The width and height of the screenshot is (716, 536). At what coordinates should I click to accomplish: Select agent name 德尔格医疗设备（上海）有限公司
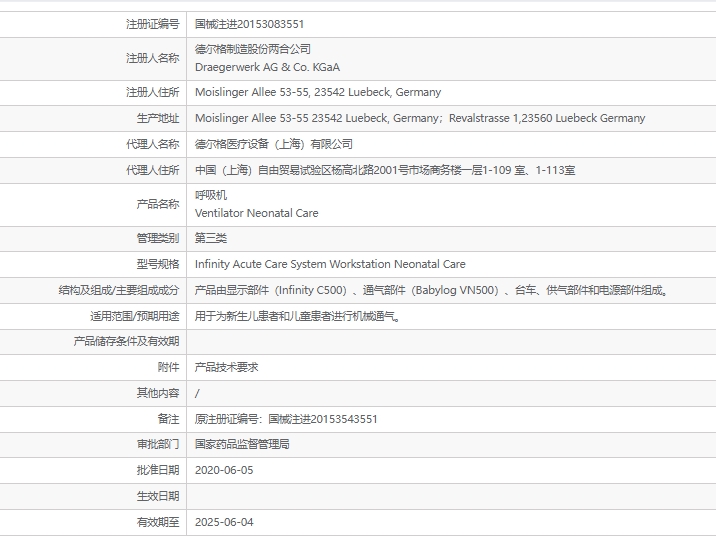pos(274,144)
